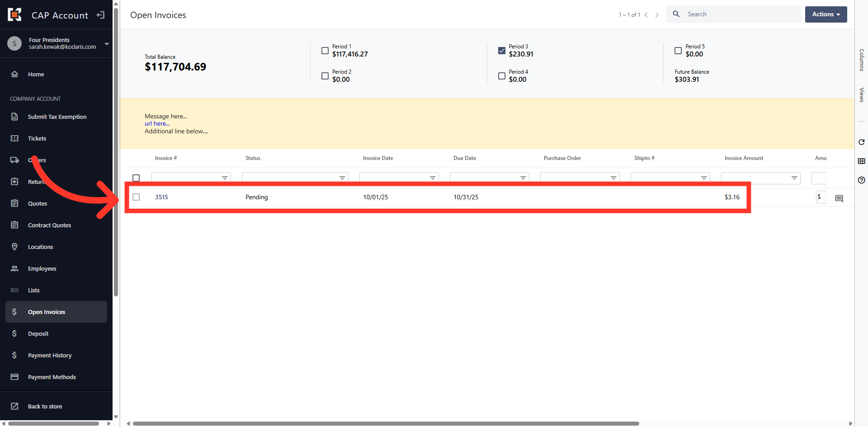
Task: Open the Columns side tab
Action: (862, 60)
